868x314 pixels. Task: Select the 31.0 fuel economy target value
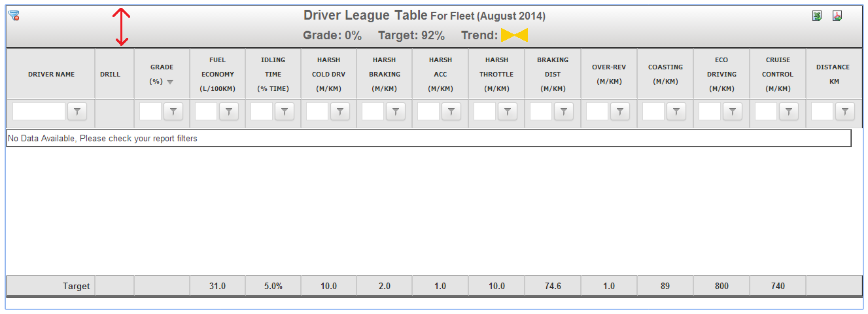point(218,286)
